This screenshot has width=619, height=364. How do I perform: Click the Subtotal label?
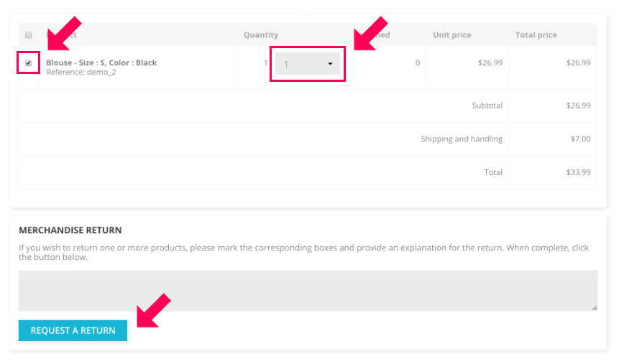(487, 106)
